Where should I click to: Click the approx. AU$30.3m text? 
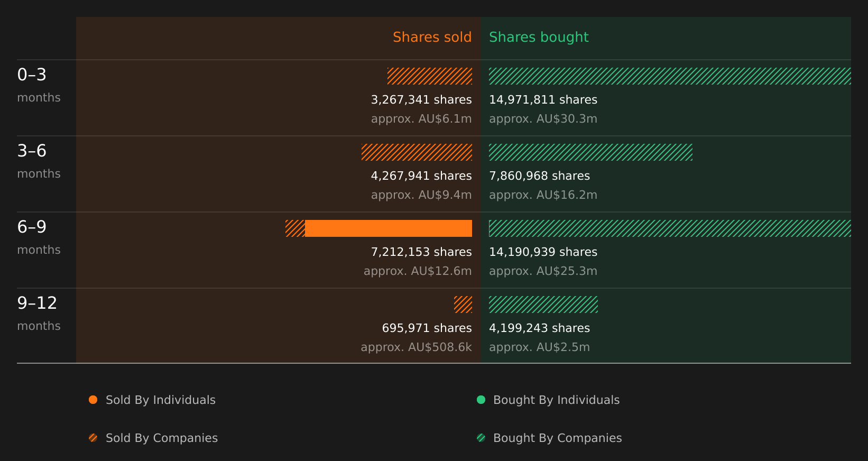point(543,119)
